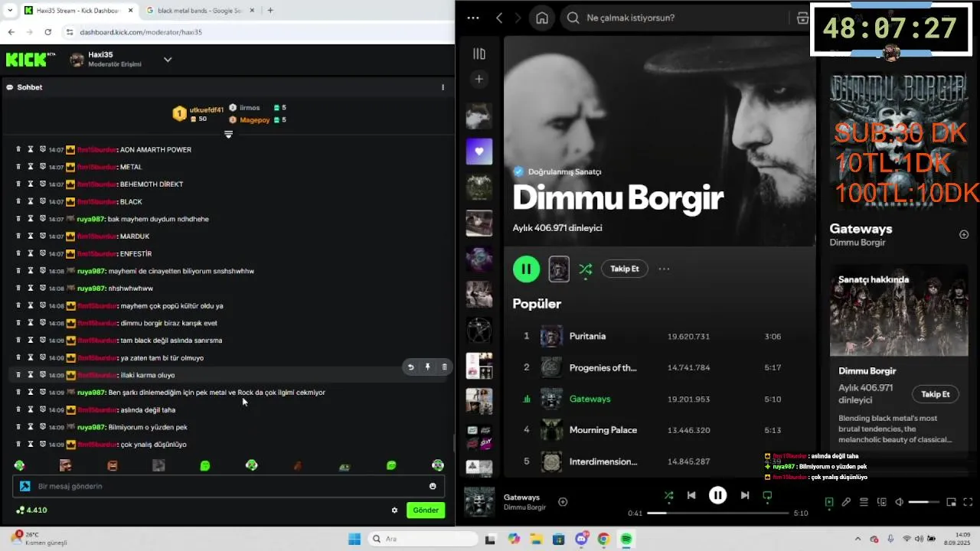This screenshot has width=980, height=551.
Task: Open the play queue icon
Action: tap(864, 502)
